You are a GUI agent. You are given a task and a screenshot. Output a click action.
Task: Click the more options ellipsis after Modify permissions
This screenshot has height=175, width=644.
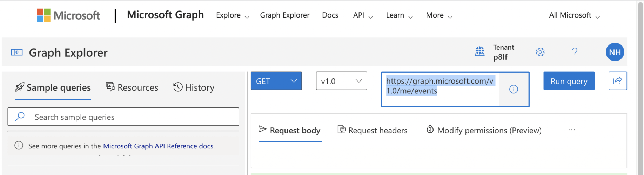tap(571, 130)
